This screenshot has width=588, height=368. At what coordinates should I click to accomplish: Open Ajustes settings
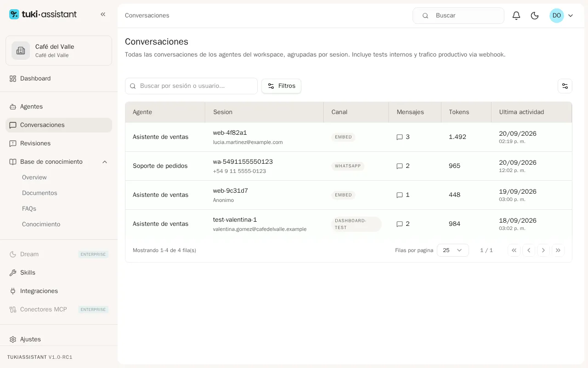59,339
